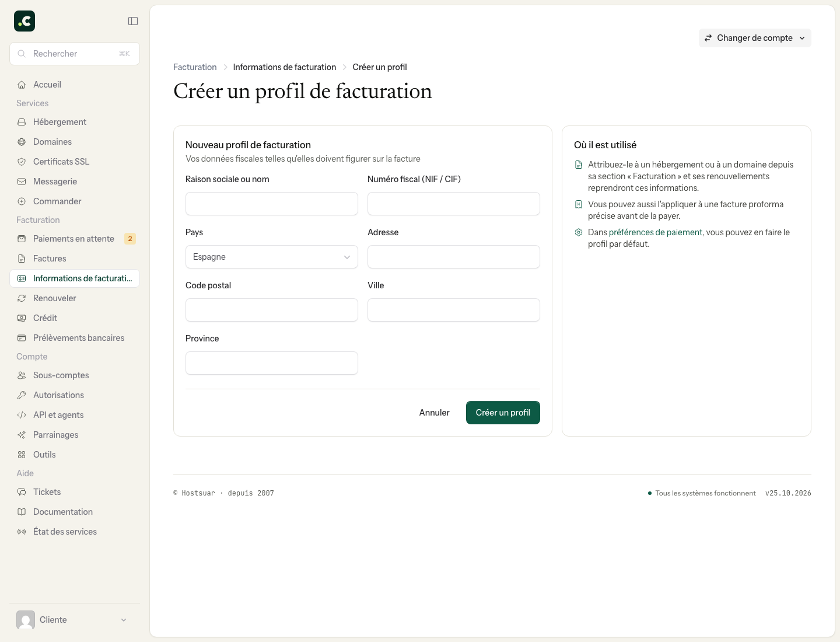Image resolution: width=840 pixels, height=642 pixels.
Task: Click the Informations de facturation breadcrumb
Action: coord(285,67)
